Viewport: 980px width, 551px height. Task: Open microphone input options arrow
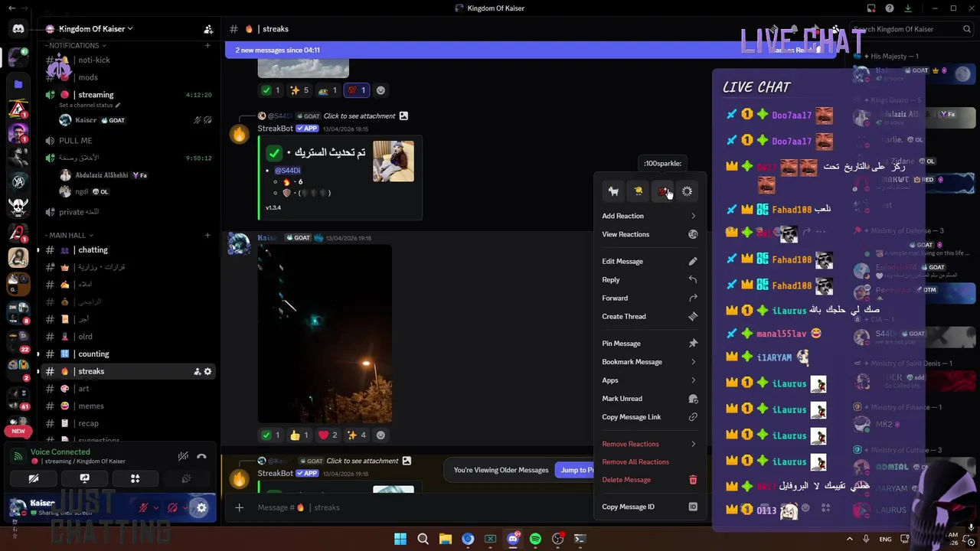point(156,507)
